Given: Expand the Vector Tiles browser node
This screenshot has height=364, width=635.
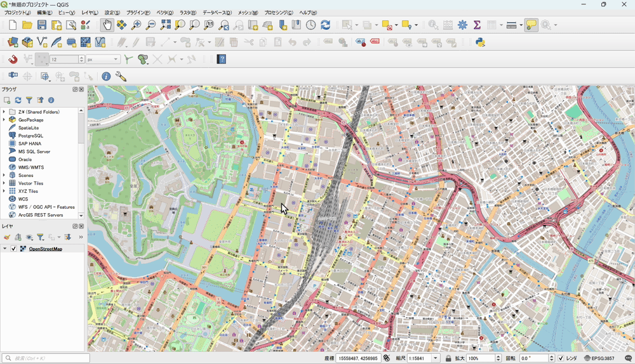Looking at the screenshot, I should click(x=4, y=183).
